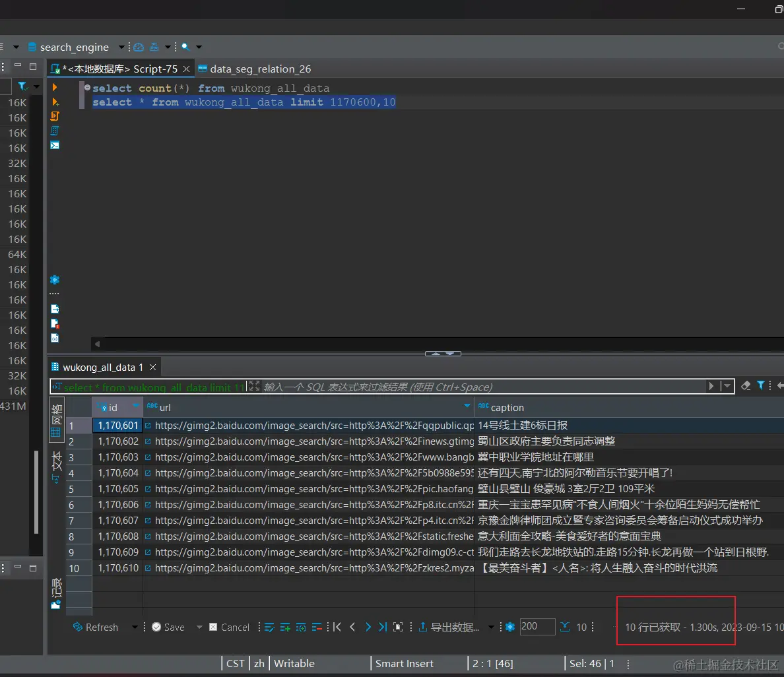Open the filter history dropdown arrow
This screenshot has height=677, width=784.
(x=727, y=386)
